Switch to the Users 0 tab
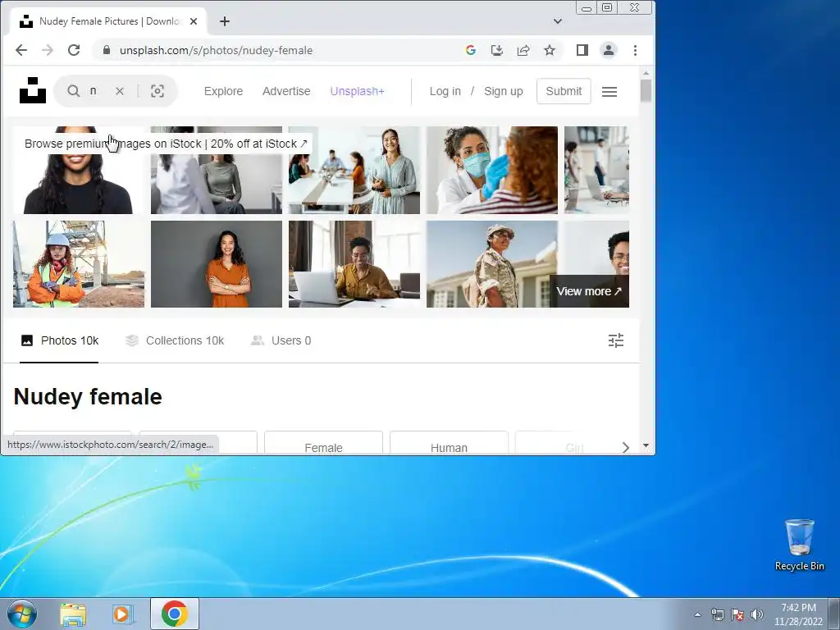 281,340
